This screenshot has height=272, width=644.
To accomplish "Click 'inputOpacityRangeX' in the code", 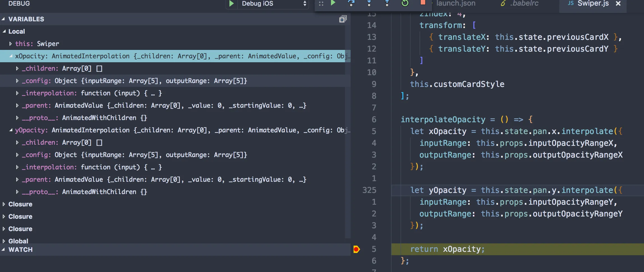I will point(571,143).
